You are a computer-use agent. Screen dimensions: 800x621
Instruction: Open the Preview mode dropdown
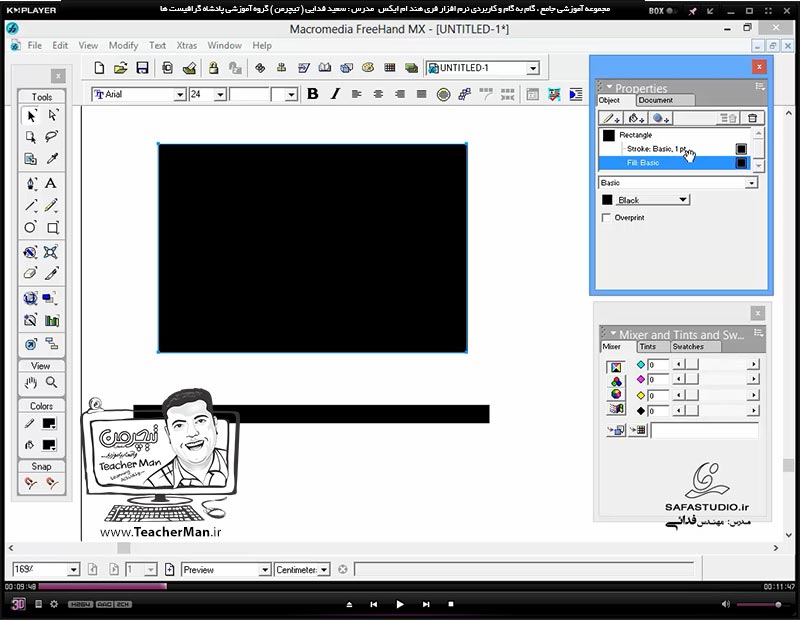[x=264, y=569]
